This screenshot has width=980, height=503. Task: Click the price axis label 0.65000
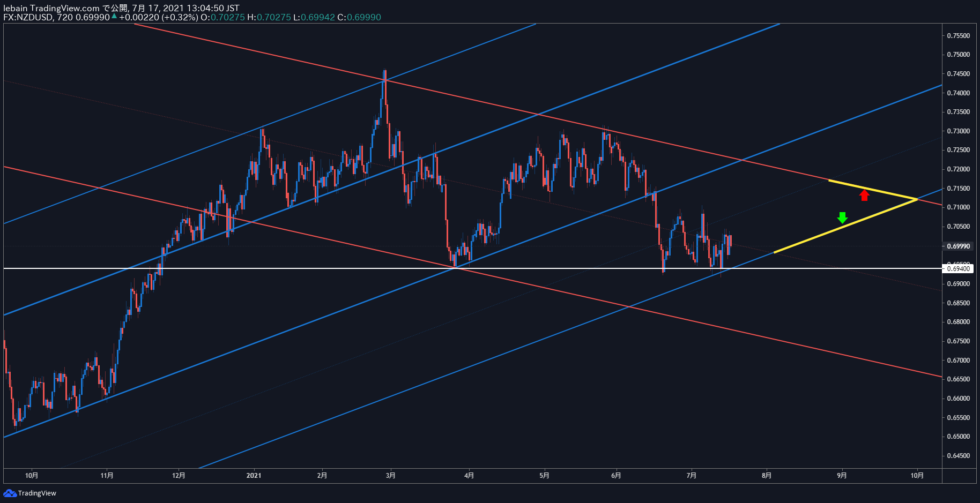959,437
